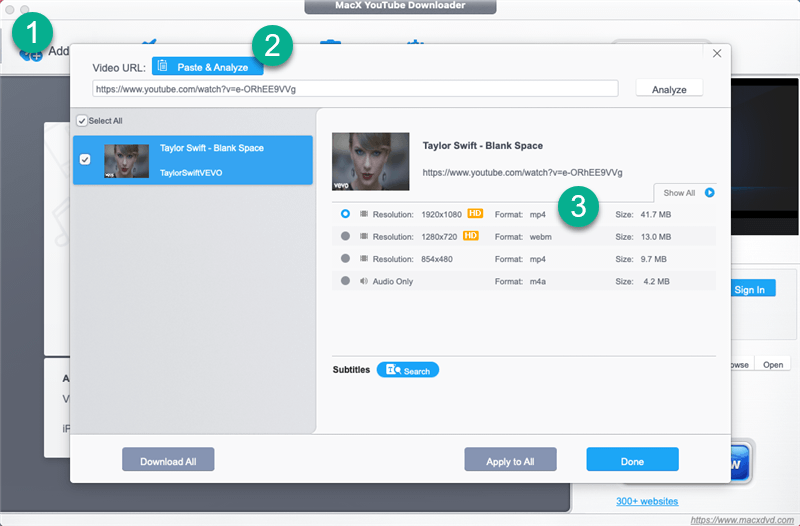
Task: Uncheck the Taylor Swift - Blank Space video checkbox
Action: tap(85, 160)
